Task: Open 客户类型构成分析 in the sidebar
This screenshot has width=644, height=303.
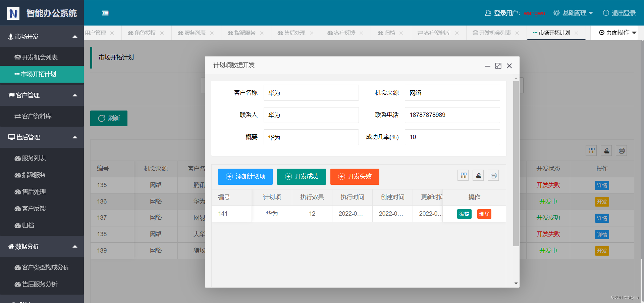Action: pos(42,267)
